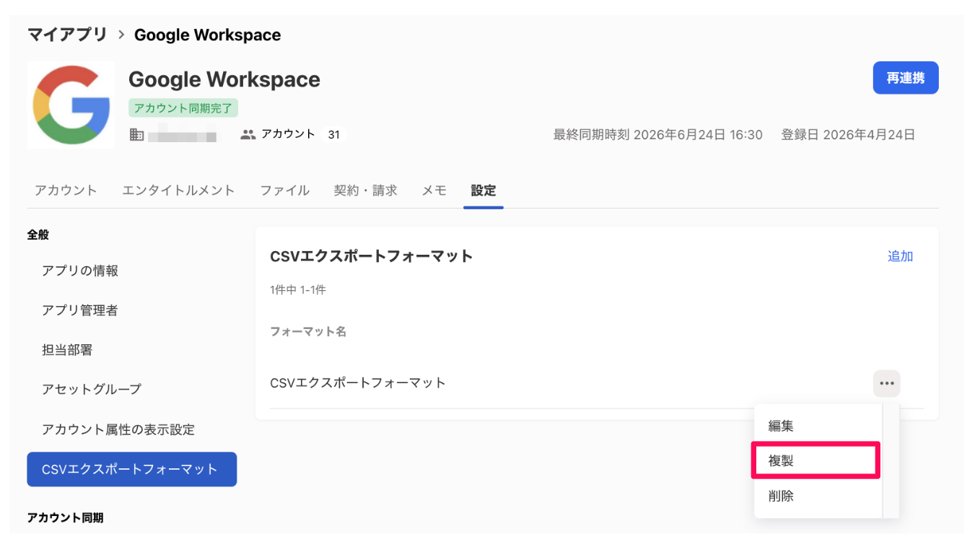Click the CSVエクスポートフォーマット panel heading
Viewport: 980px width, 560px height.
372,256
